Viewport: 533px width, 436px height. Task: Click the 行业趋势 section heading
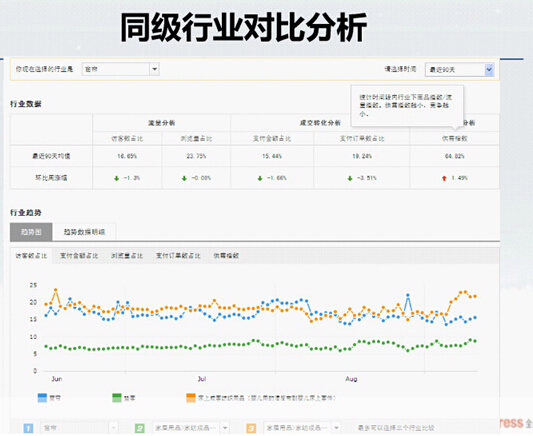26,213
